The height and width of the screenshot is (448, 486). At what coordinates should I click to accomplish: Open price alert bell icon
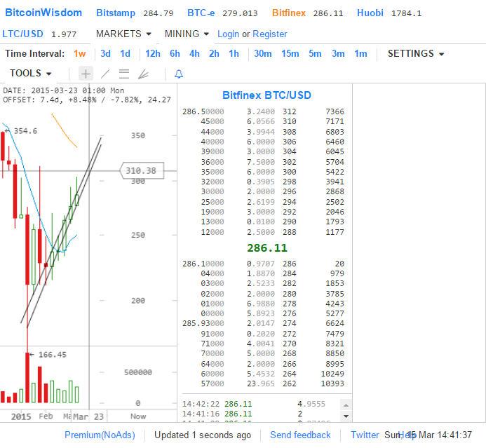[179, 74]
